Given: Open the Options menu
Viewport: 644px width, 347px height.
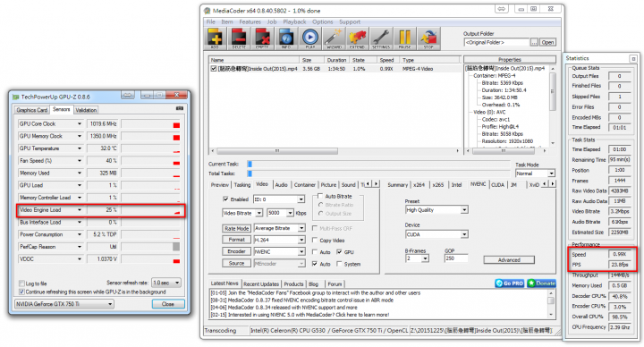Looking at the screenshot, I should coord(322,21).
